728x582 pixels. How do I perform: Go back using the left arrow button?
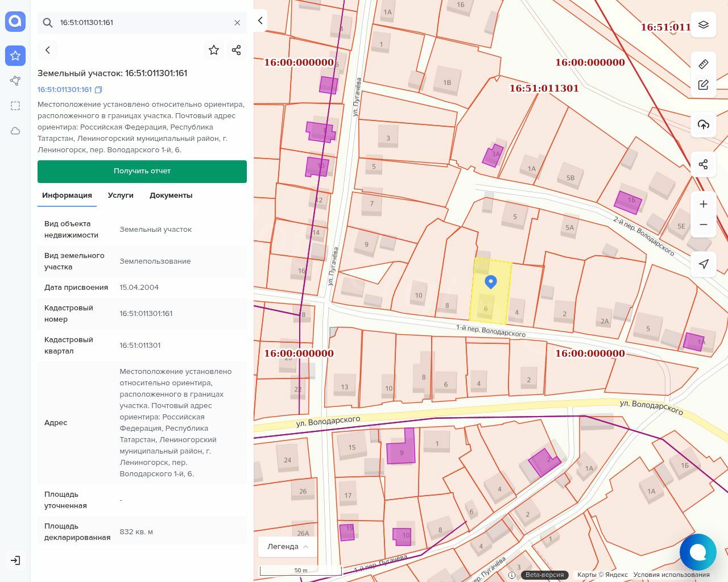tap(48, 50)
